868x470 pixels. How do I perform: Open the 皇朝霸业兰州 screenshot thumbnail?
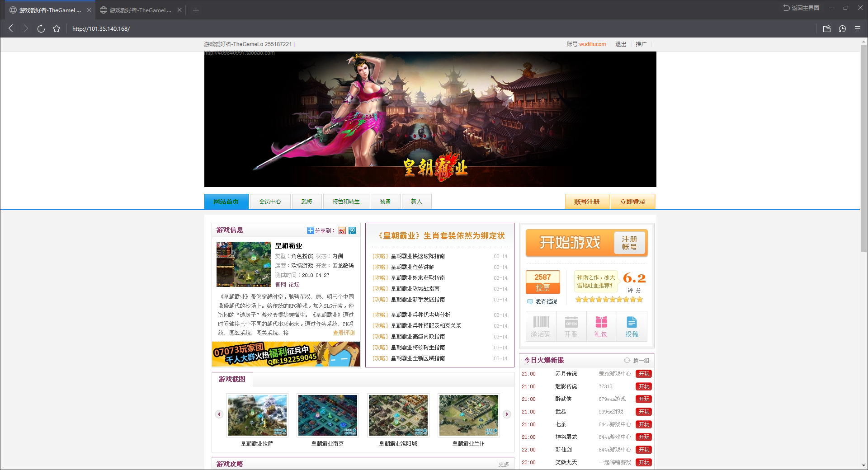coord(469,415)
